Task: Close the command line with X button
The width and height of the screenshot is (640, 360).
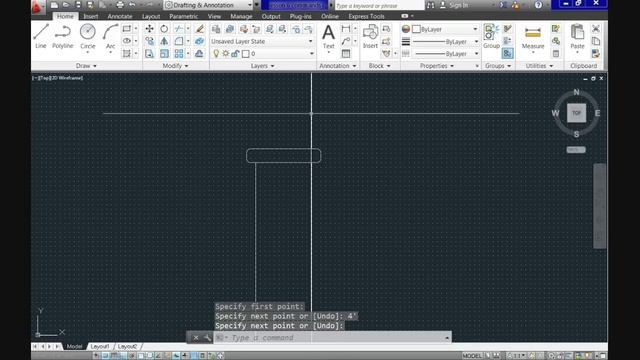Action: [196, 338]
